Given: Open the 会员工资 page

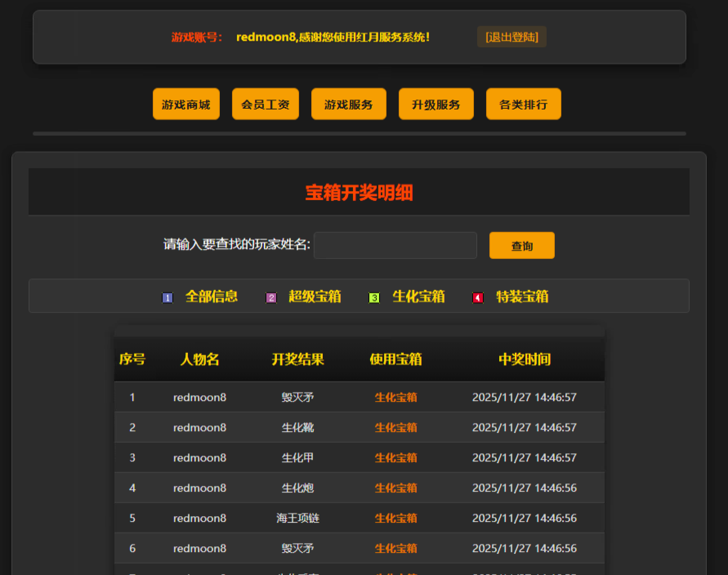Looking at the screenshot, I should click(x=265, y=104).
